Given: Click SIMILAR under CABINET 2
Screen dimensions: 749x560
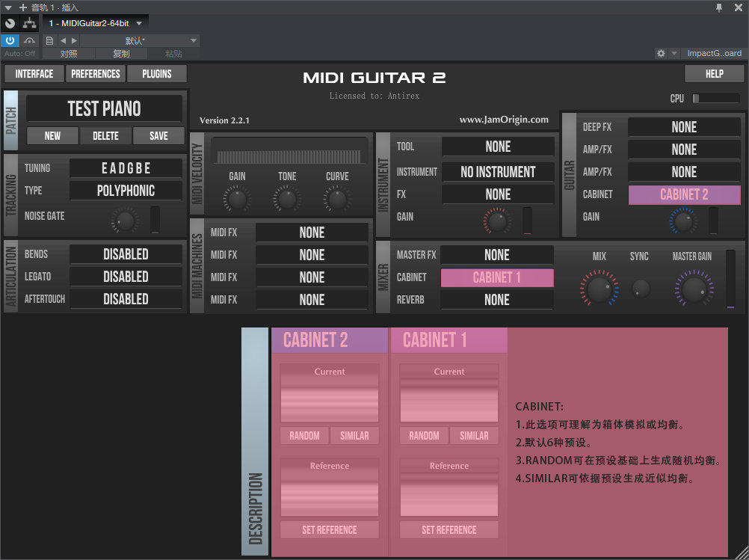Looking at the screenshot, I should pos(354,436).
